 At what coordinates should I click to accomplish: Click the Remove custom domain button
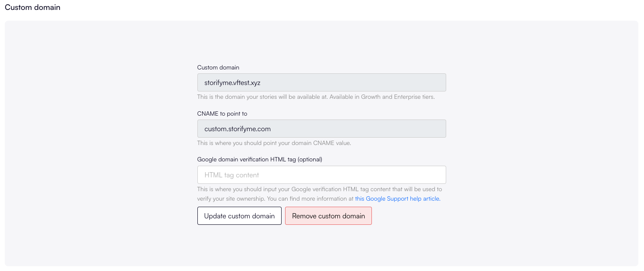pos(328,216)
